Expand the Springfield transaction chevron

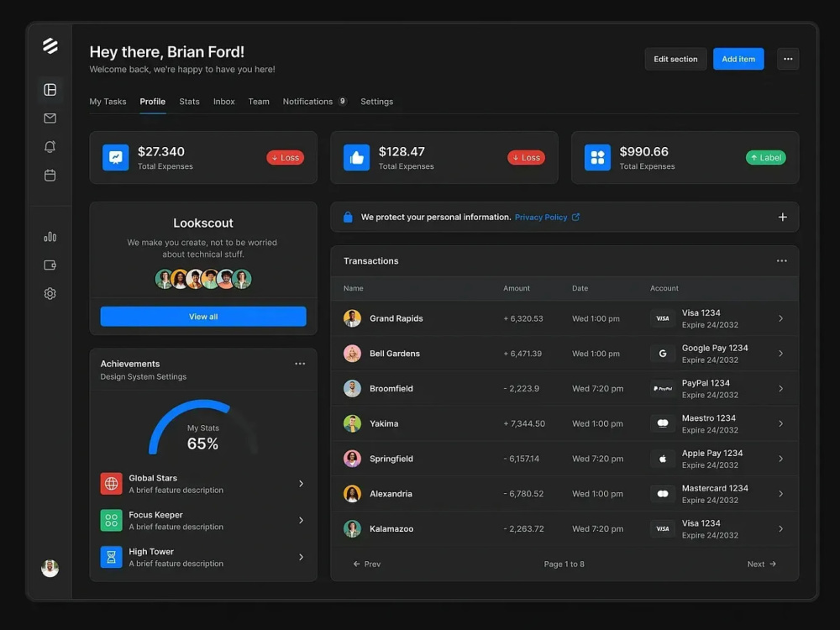(780, 459)
